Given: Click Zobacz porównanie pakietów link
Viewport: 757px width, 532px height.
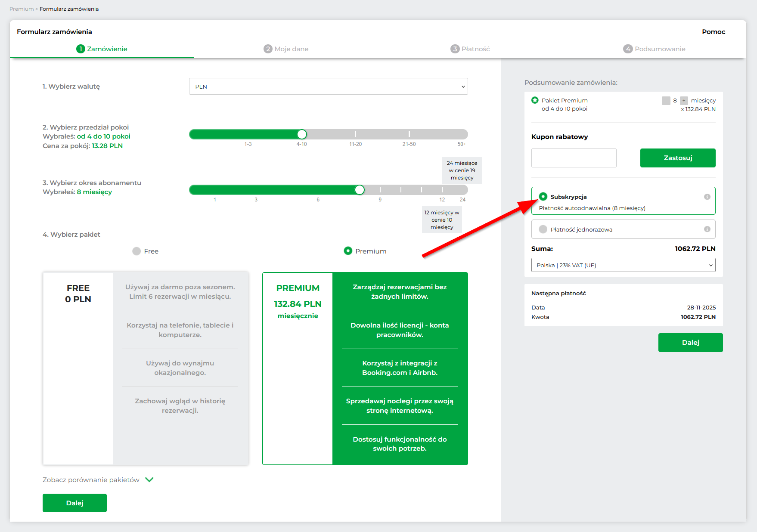Looking at the screenshot, I should point(91,480).
